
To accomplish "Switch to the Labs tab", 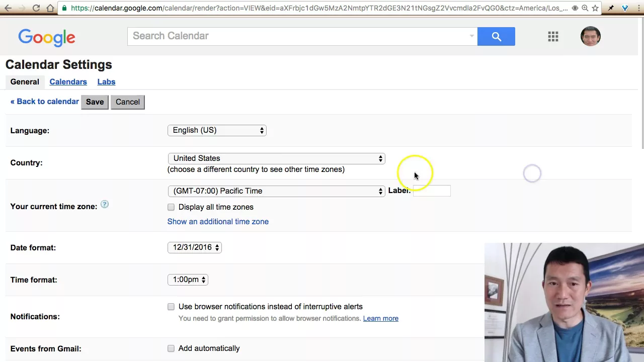I will pos(106,81).
